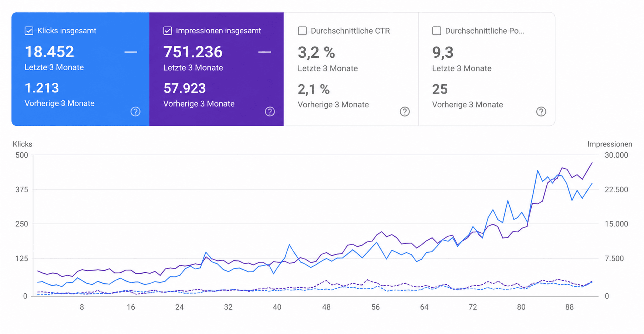The width and height of the screenshot is (644, 334).
Task: Click Letzte 3 Monate under 18.452
Action: 54,67
